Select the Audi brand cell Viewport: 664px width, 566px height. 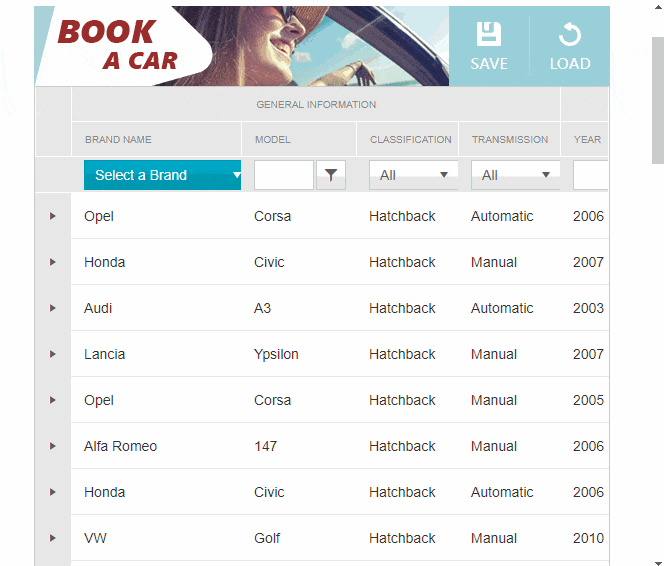[98, 308]
